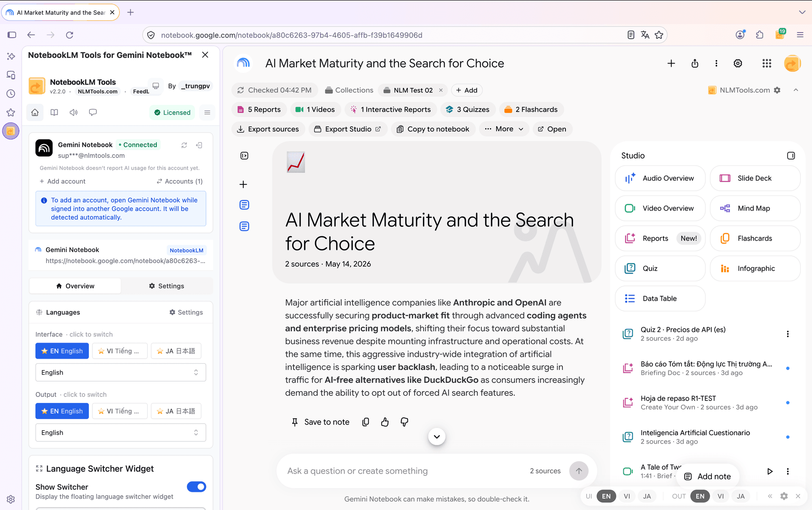
Task: Give thumbs up on the summary
Action: tap(385, 422)
